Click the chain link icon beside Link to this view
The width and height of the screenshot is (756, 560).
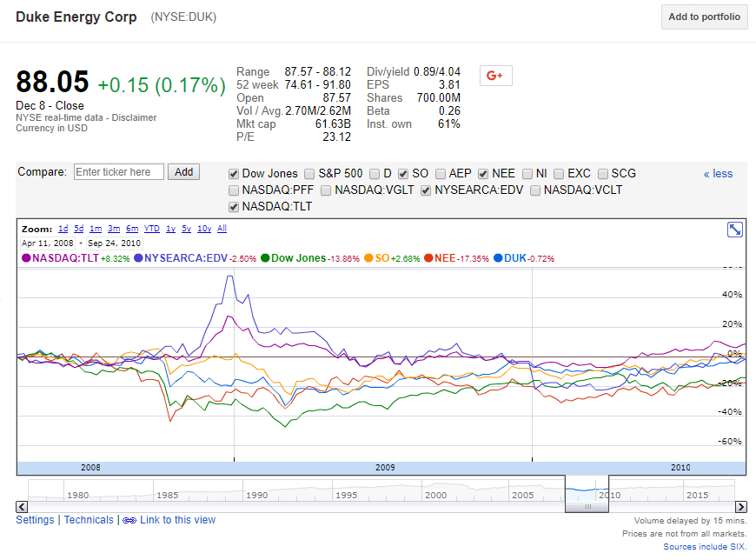click(x=129, y=521)
